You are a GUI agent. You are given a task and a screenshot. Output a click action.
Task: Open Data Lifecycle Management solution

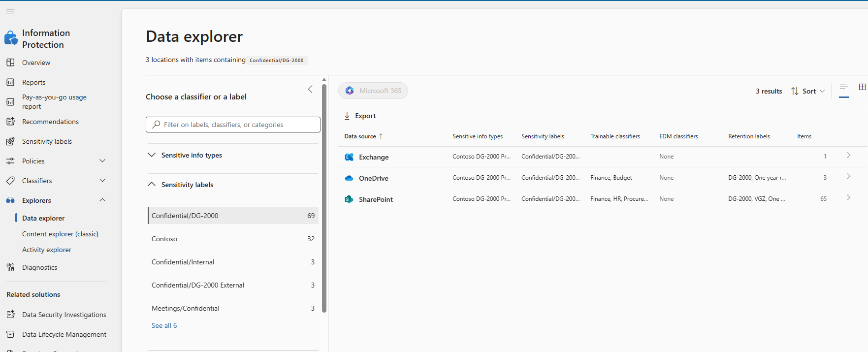(64, 334)
